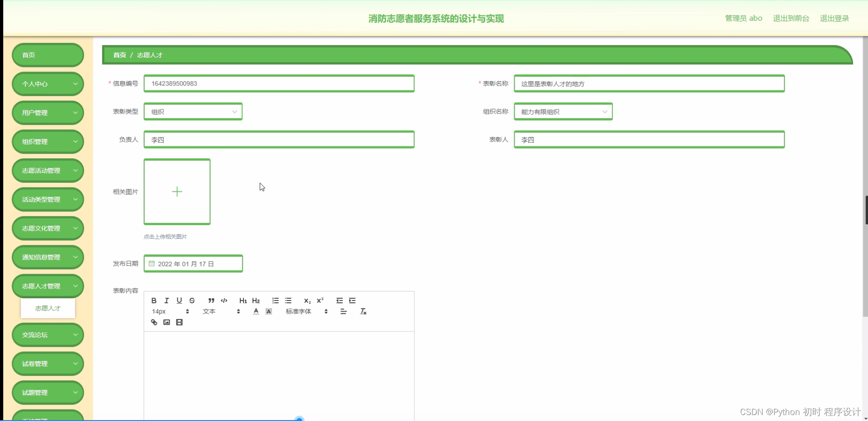Click the 相关图片 upload area
Viewport: 868px width, 421px height.
(177, 192)
